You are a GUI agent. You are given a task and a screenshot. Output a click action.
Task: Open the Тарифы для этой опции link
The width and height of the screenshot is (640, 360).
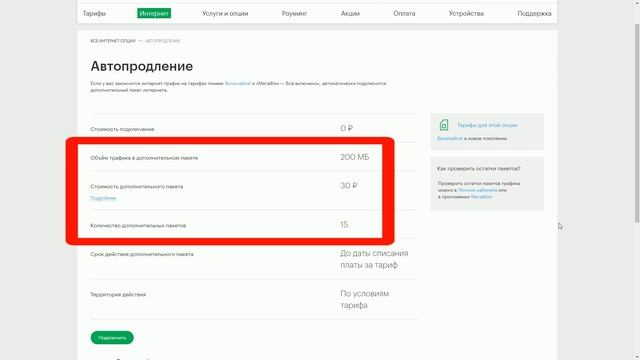click(x=487, y=125)
